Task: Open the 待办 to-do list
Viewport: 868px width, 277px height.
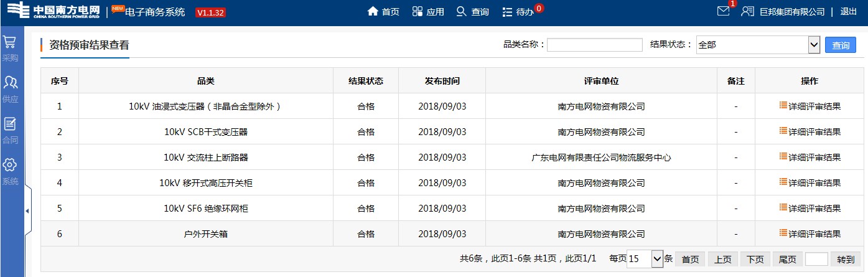Action: click(x=518, y=12)
